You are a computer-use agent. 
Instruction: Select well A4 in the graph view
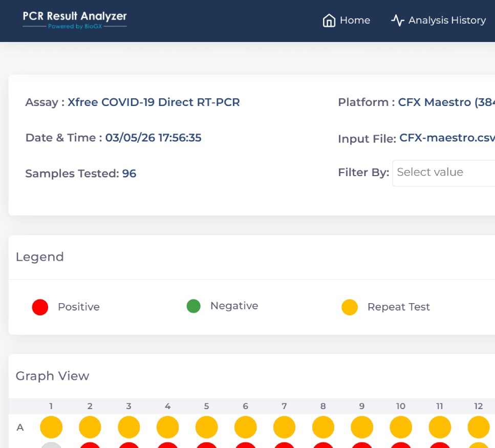[x=168, y=427]
